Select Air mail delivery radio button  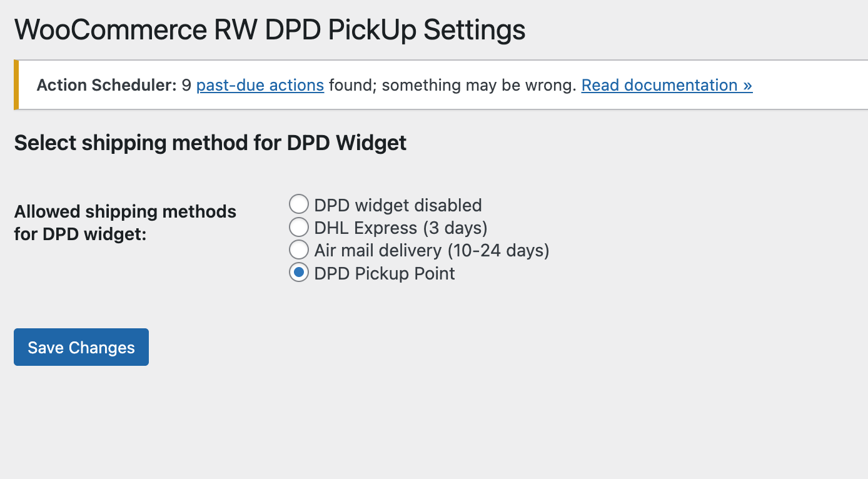tap(299, 250)
